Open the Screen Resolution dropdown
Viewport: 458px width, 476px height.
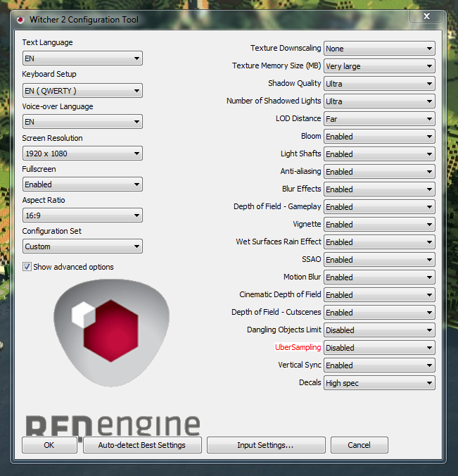(x=82, y=154)
